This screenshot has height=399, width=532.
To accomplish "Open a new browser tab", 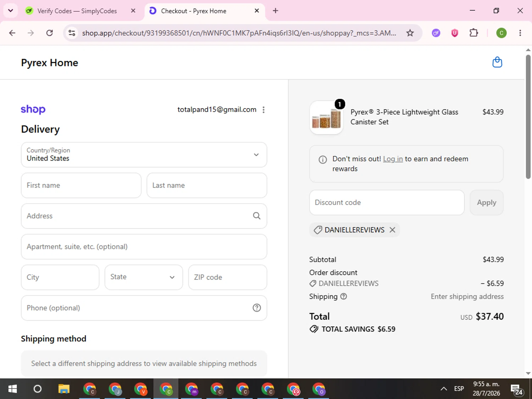I will click(276, 11).
